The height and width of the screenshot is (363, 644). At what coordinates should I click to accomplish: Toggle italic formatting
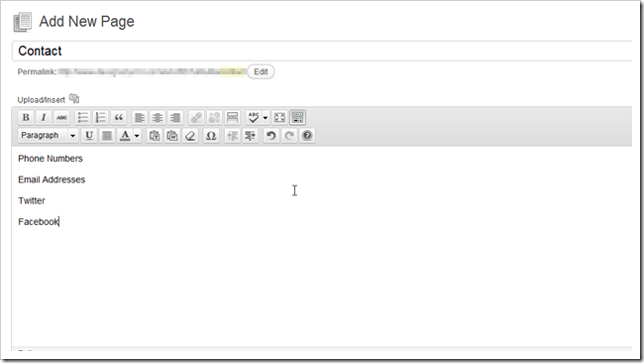click(44, 118)
